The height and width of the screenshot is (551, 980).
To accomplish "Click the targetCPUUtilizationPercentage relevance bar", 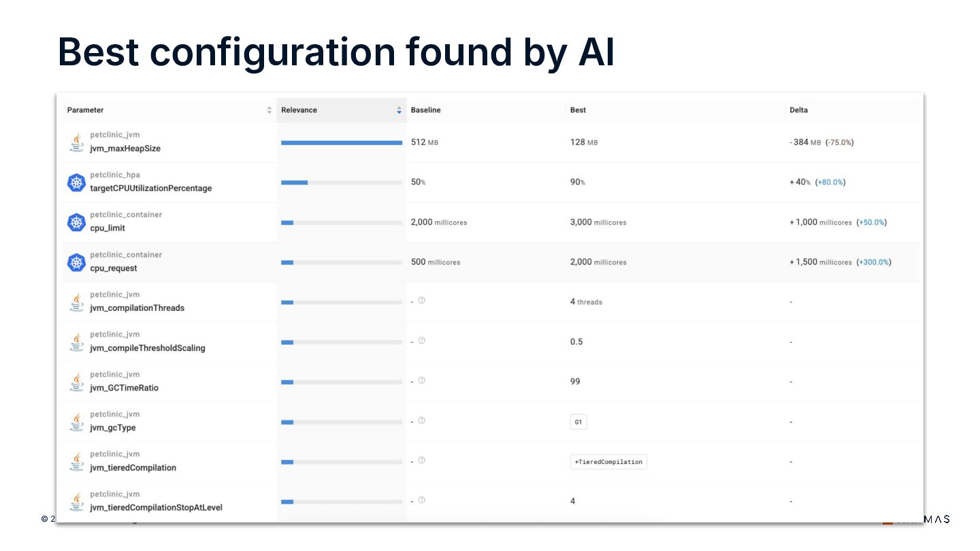I will pyautogui.click(x=342, y=182).
